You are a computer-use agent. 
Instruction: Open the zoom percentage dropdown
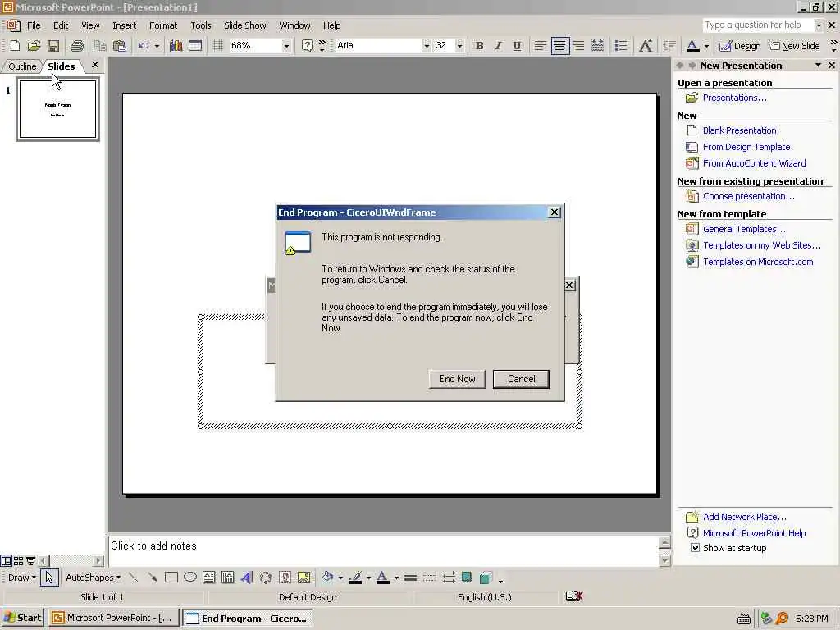point(286,46)
